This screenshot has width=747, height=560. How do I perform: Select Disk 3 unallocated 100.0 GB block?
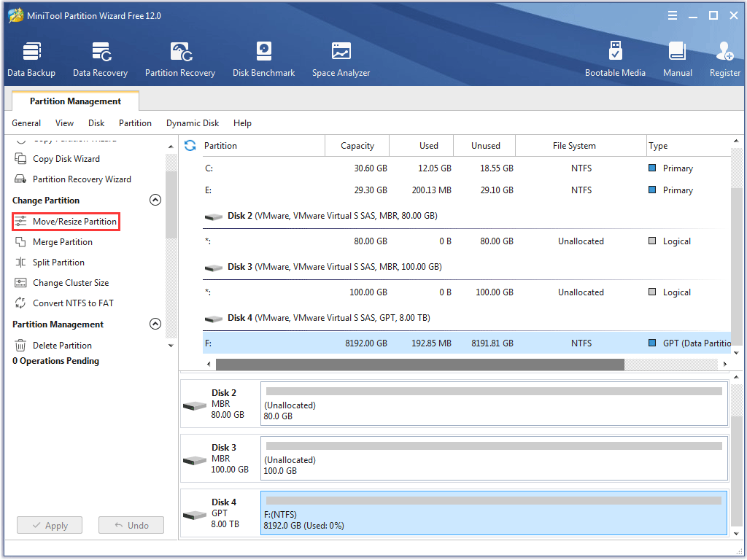[x=494, y=459]
